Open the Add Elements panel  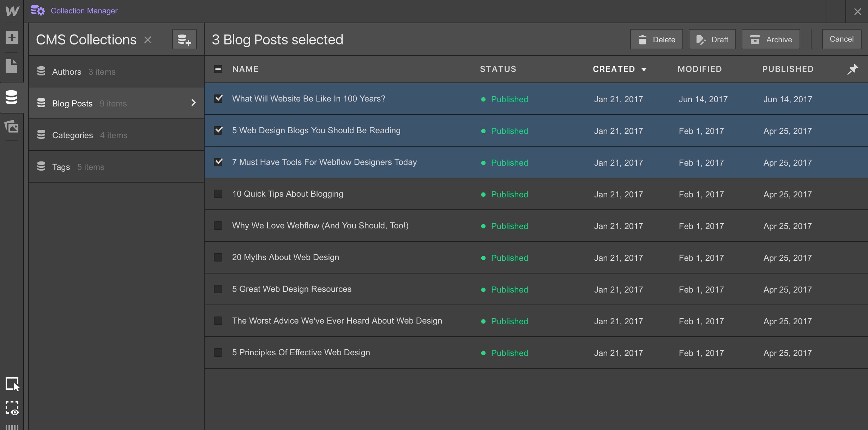point(12,37)
